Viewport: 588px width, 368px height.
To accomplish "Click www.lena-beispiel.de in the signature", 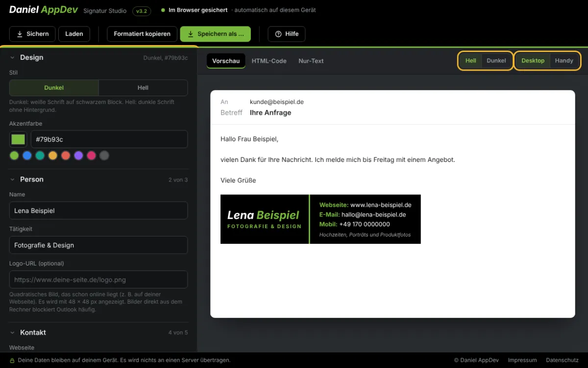I will (x=381, y=205).
